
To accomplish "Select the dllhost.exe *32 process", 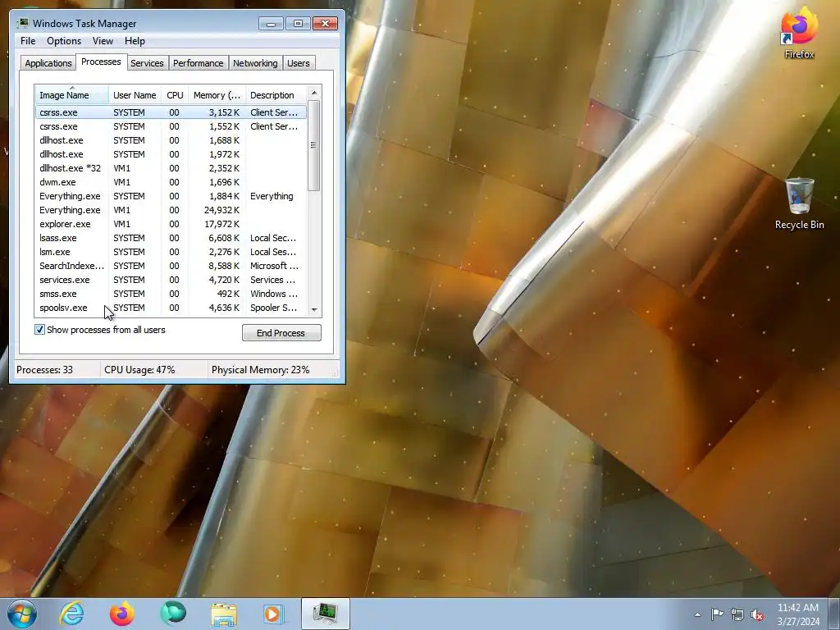I will coord(171,168).
